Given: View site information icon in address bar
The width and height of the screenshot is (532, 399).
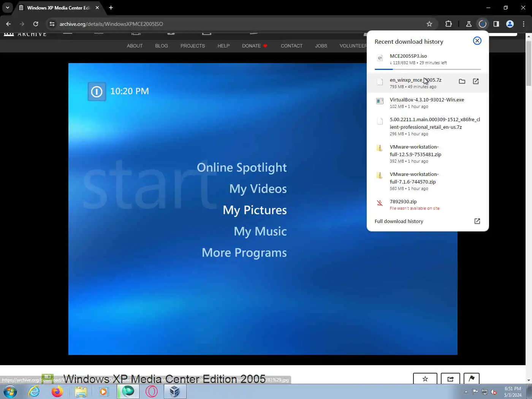Looking at the screenshot, I should [52, 24].
